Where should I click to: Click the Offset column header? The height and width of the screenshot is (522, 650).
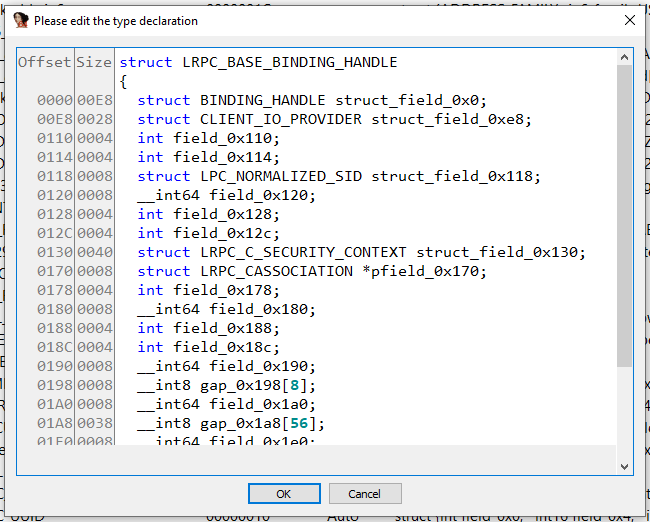[45, 62]
